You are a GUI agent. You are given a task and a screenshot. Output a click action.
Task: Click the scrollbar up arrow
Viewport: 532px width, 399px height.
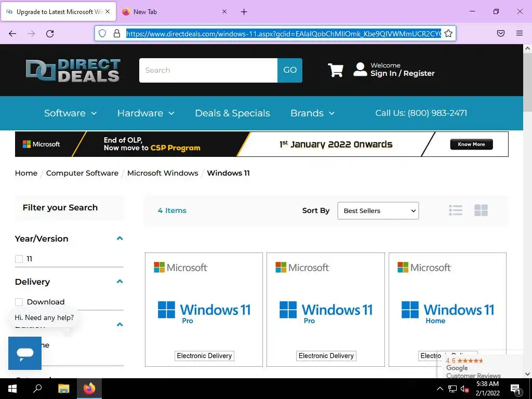527,48
